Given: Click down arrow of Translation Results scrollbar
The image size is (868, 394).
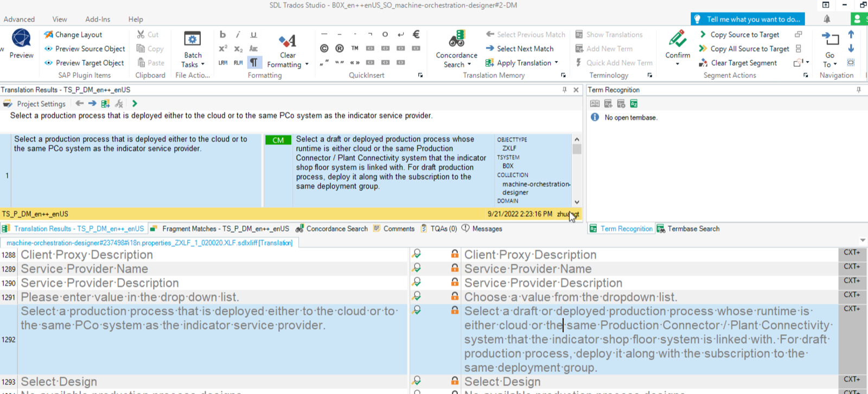Looking at the screenshot, I should [x=577, y=202].
